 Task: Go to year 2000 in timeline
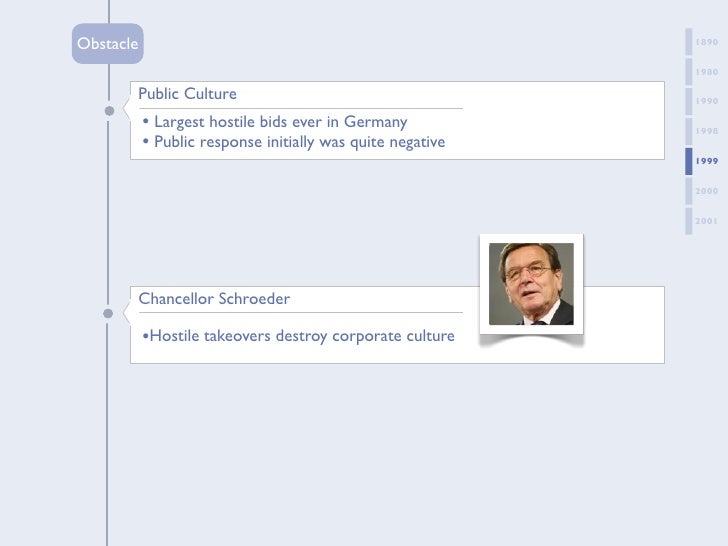click(707, 190)
